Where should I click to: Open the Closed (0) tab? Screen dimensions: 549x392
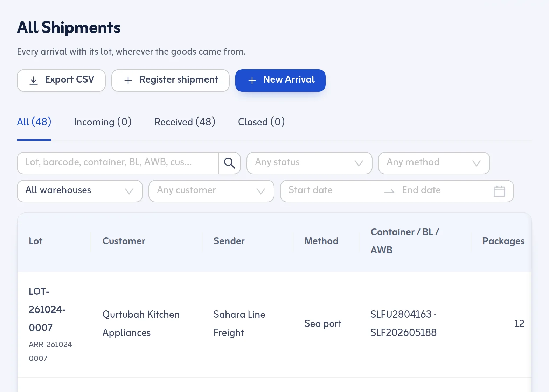point(262,122)
